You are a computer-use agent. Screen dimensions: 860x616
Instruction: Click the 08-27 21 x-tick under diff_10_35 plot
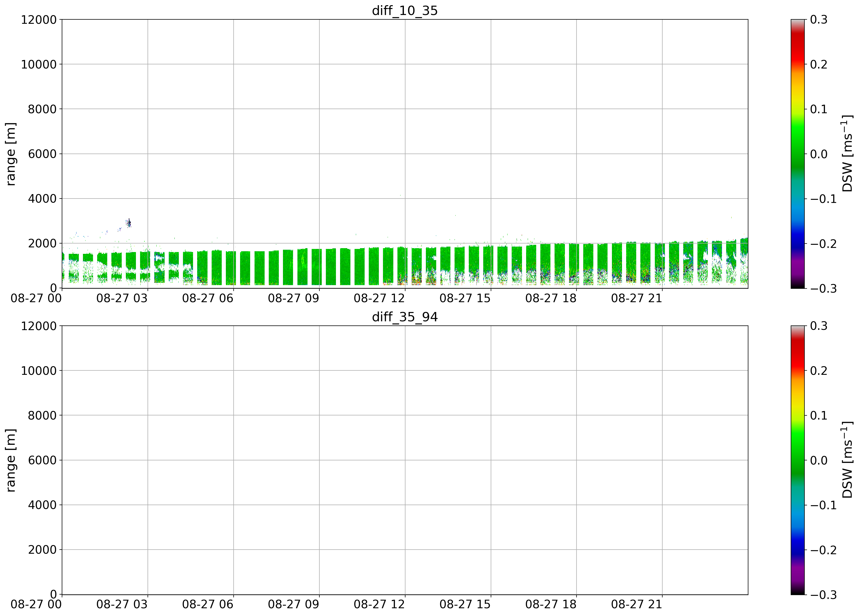(x=637, y=299)
